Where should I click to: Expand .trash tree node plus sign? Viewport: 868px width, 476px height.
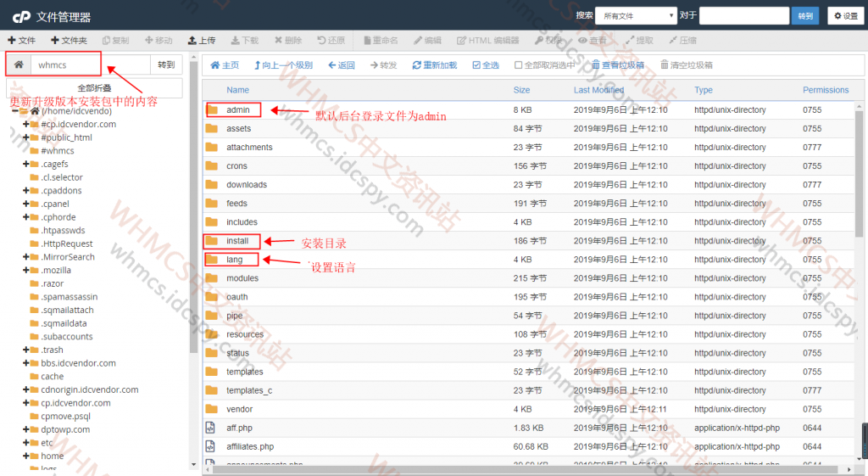pyautogui.click(x=25, y=350)
